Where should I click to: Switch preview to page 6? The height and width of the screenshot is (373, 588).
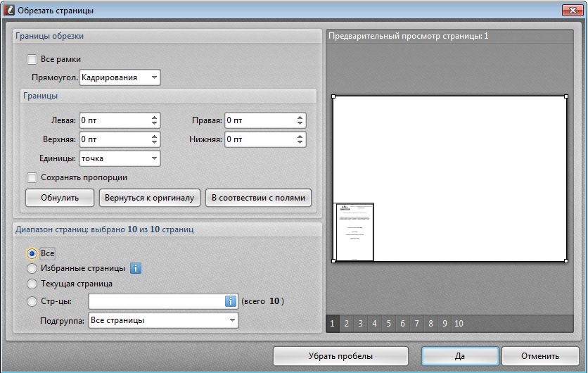pos(402,324)
